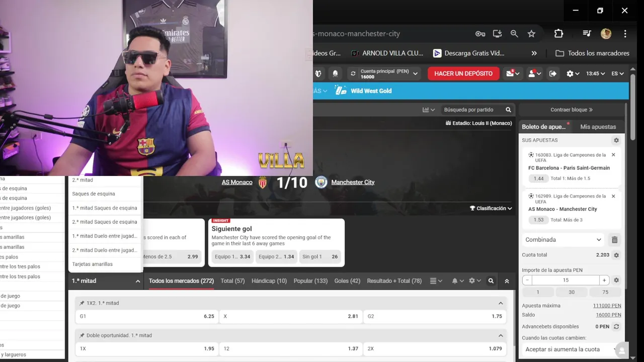Open the ES language dropdown
The width and height of the screenshot is (644, 362).
pos(617,73)
